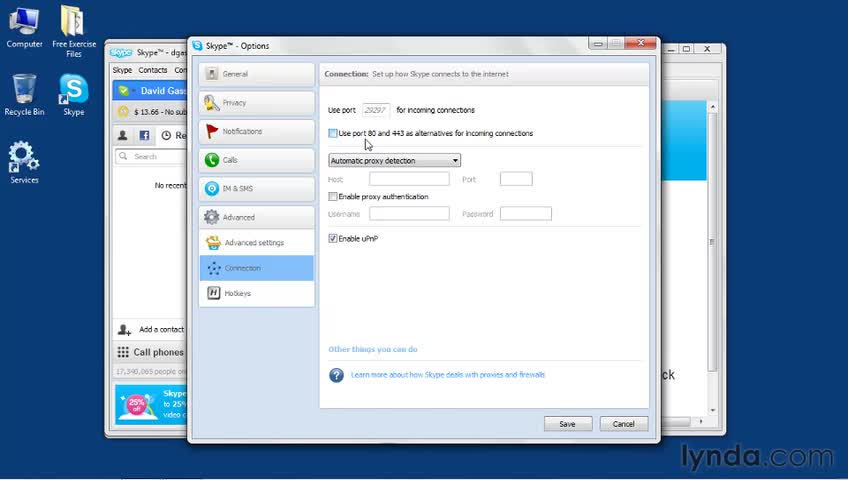This screenshot has height=480, width=848.
Task: Open the Notifications options category
Action: pyautogui.click(x=256, y=131)
